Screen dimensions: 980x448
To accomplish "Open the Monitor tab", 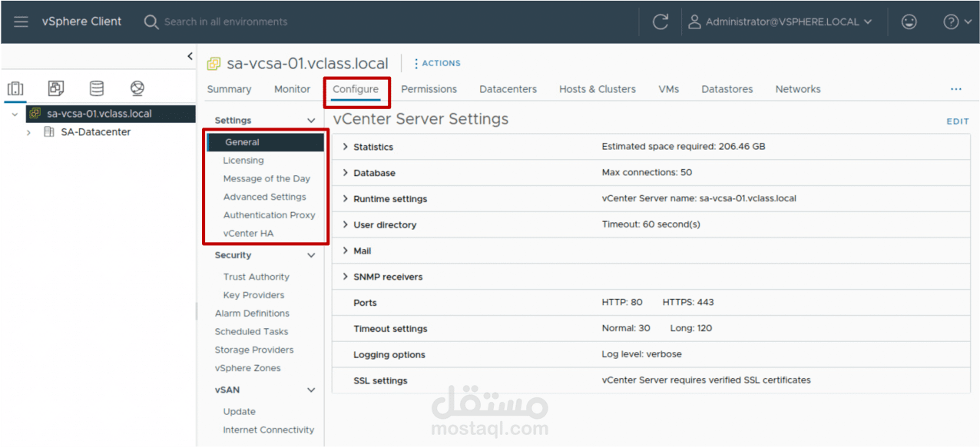I will coord(292,89).
